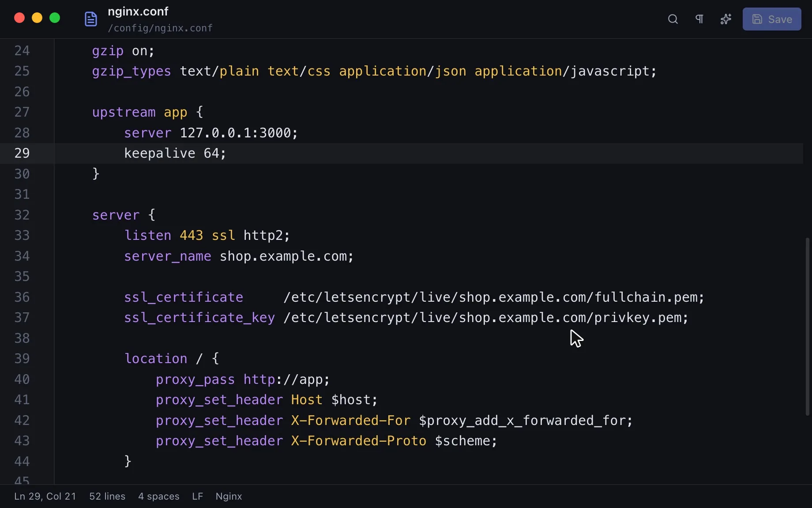Click 'X-Forwarded-Proto' header name

(359, 441)
